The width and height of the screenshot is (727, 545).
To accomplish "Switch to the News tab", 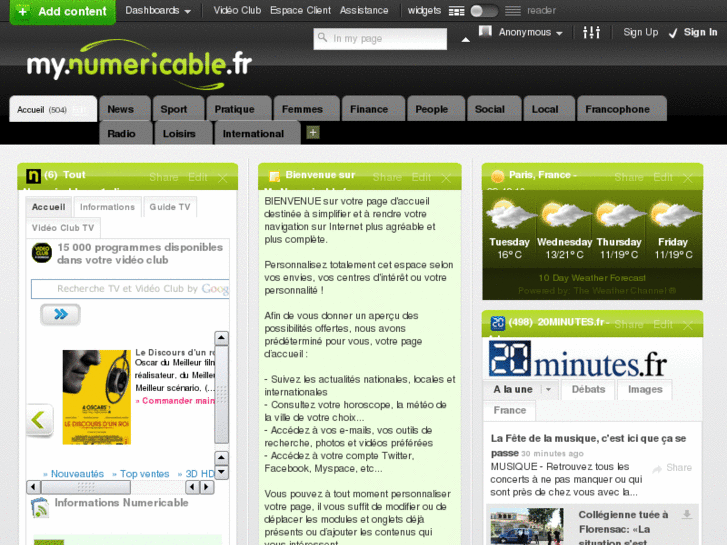I will tap(125, 109).
